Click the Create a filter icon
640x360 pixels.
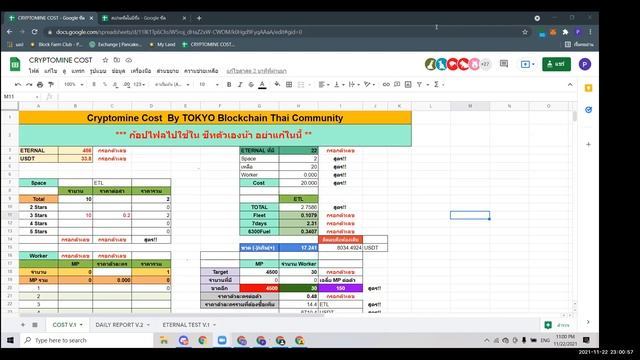(419, 84)
